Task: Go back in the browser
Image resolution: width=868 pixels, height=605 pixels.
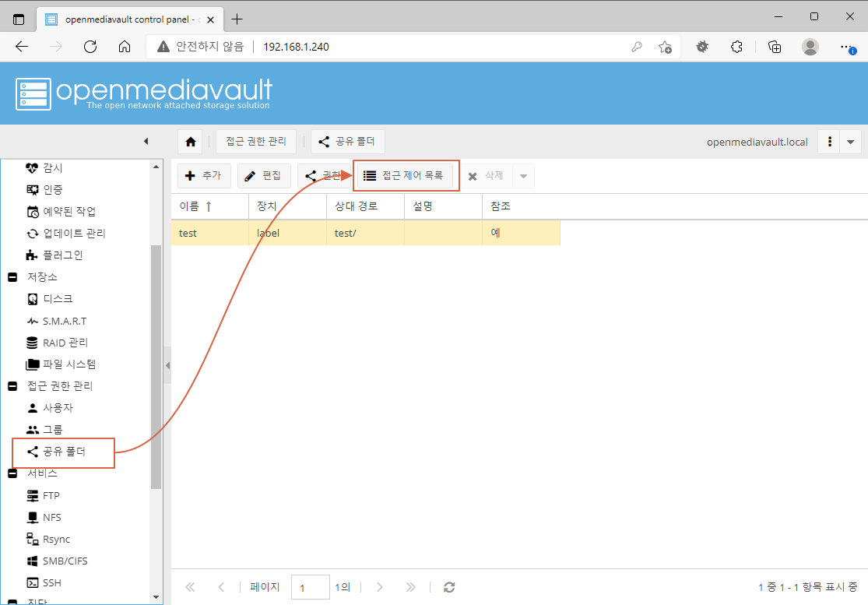Action: pos(22,47)
